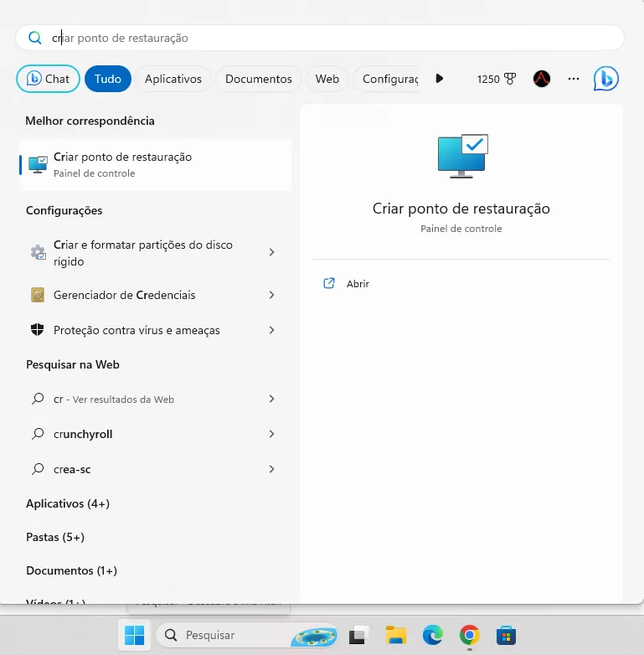Image resolution: width=644 pixels, height=655 pixels.
Task: Expand the Gerenciador de Credenciais chevron
Action: pos(271,295)
